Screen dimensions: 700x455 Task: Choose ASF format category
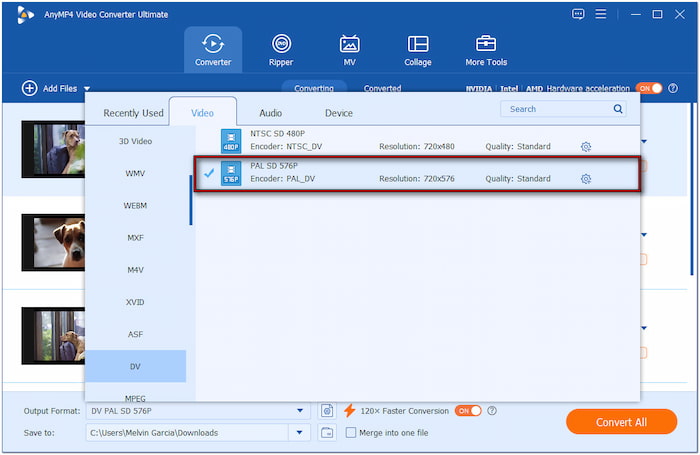point(135,334)
